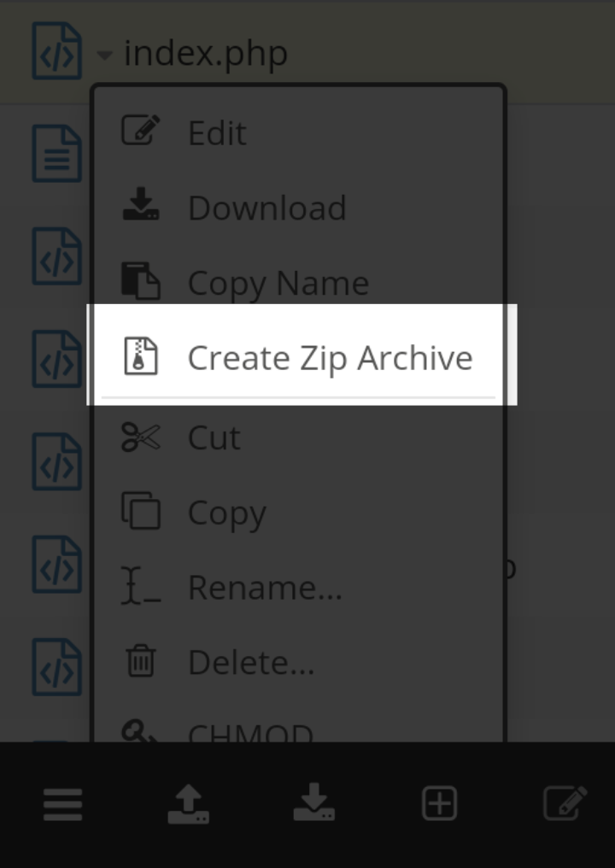Click the edit pencil icon in bottom toolbar
615x868 pixels.
[x=565, y=805]
